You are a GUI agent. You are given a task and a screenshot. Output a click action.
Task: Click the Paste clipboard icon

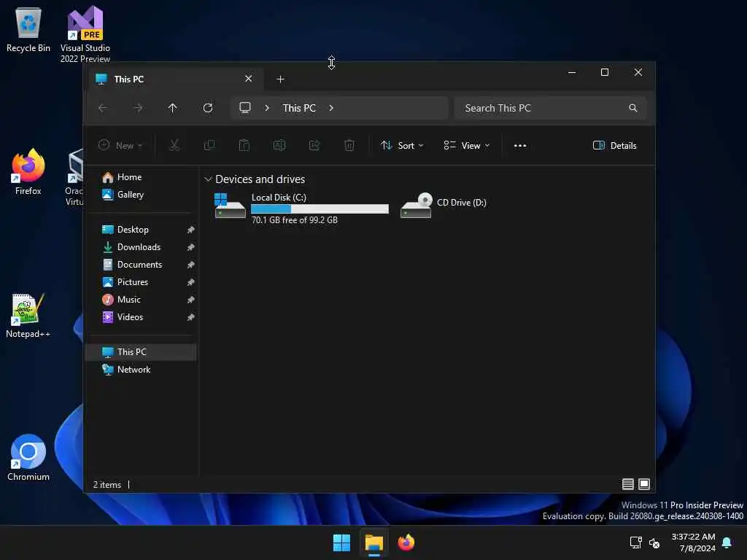coord(244,145)
